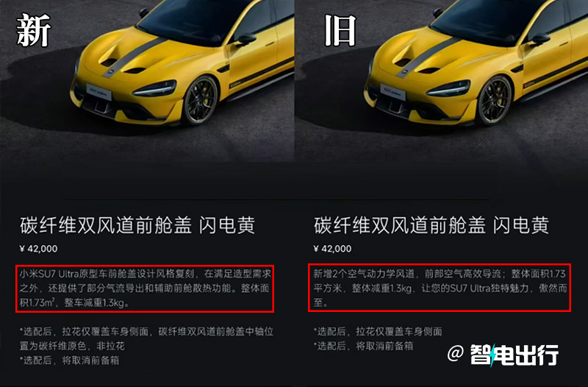The width and height of the screenshot is (588, 387).
Task: Click the right 碳纤维双风道前舱盖 闪电黄 title
Action: tap(431, 225)
